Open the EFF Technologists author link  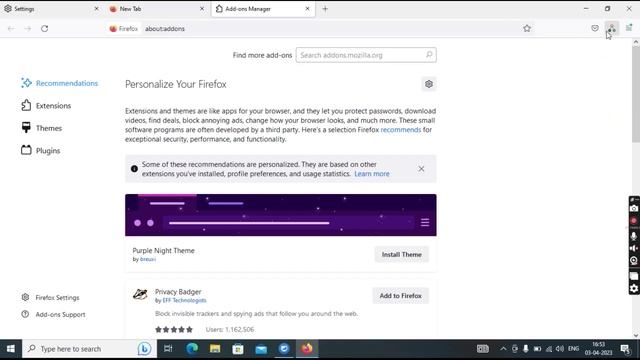click(x=184, y=300)
